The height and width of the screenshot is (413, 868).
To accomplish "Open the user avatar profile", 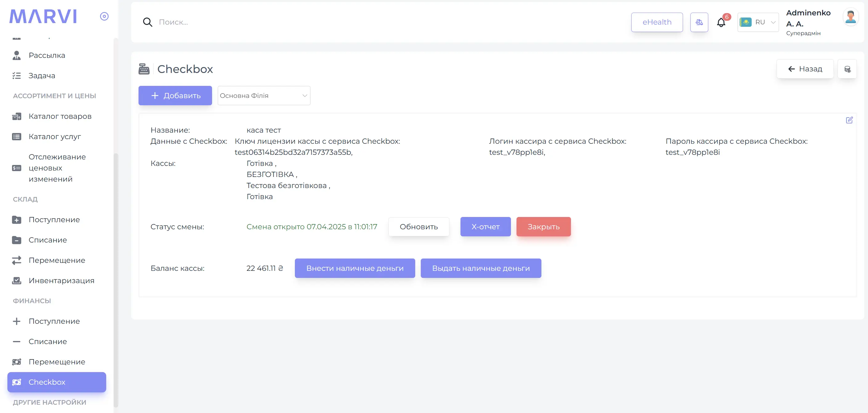I will tap(851, 17).
